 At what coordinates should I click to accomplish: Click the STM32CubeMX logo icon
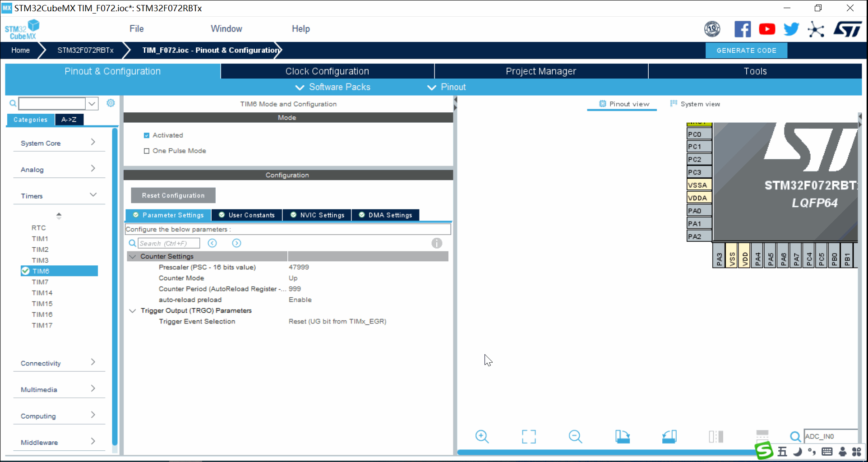pyautogui.click(x=22, y=29)
